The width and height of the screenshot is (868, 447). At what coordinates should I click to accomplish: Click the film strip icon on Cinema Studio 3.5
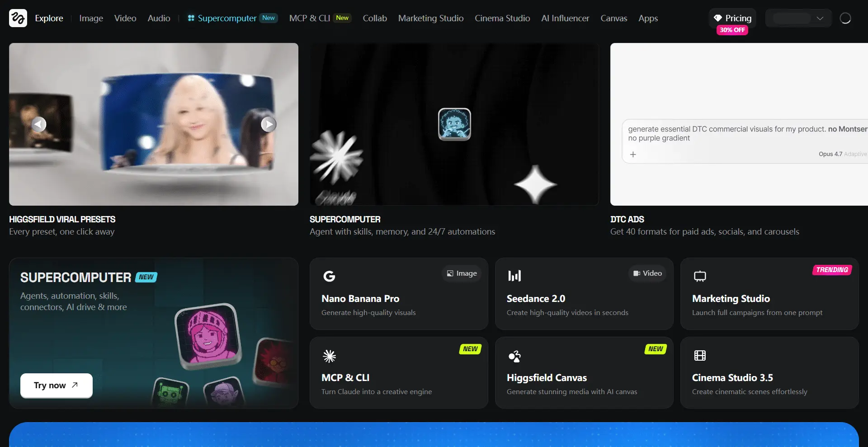[x=700, y=356]
